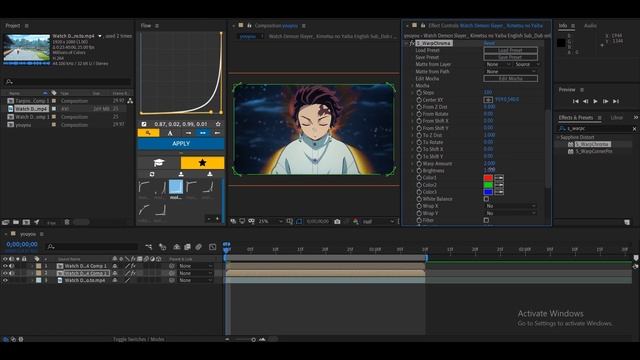Clear the Effects & Presets search with X
The height and width of the screenshot is (360, 640).
pos(634,129)
